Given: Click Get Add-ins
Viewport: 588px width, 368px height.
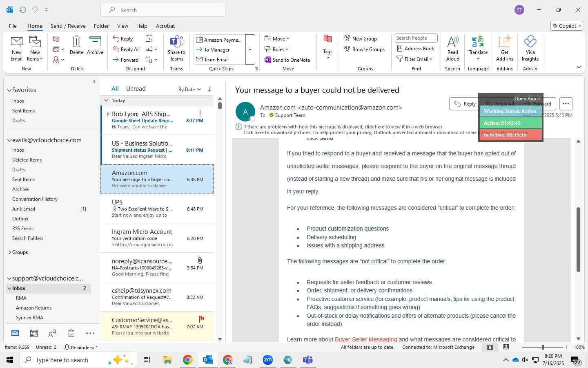Looking at the screenshot, I should click(505, 49).
